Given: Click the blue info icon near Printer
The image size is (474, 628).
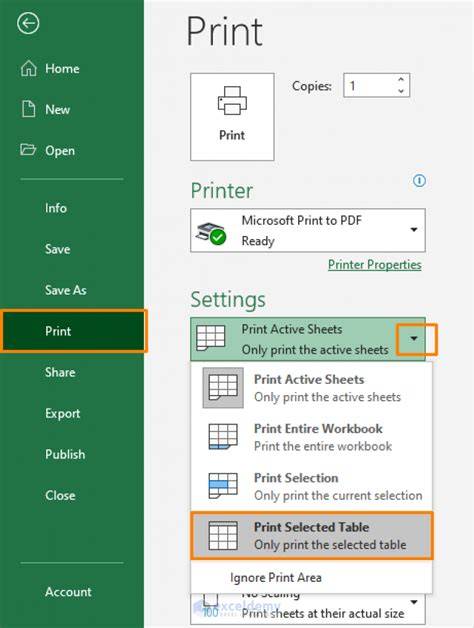Looking at the screenshot, I should click(x=419, y=181).
